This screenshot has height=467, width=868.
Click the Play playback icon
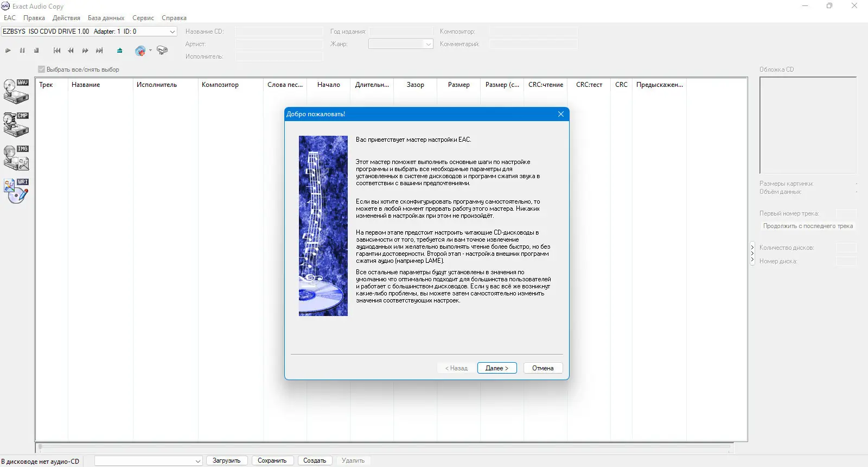click(x=8, y=51)
